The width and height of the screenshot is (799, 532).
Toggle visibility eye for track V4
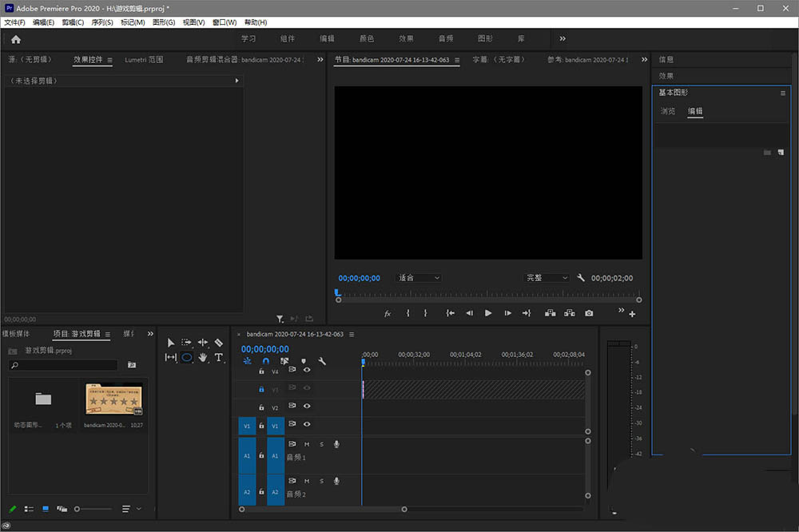click(x=307, y=370)
